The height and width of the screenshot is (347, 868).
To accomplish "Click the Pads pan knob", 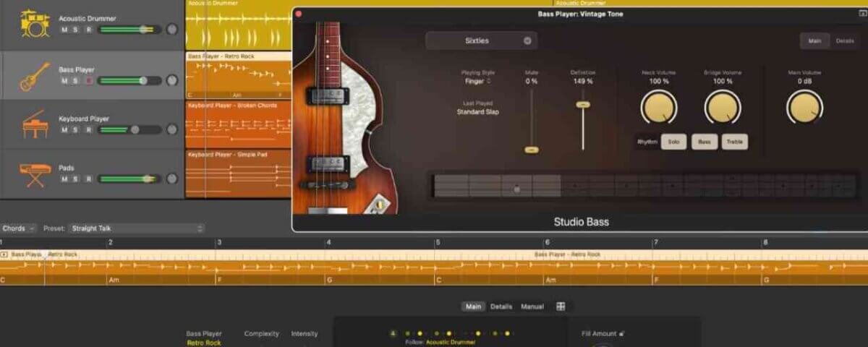I will pos(172,179).
